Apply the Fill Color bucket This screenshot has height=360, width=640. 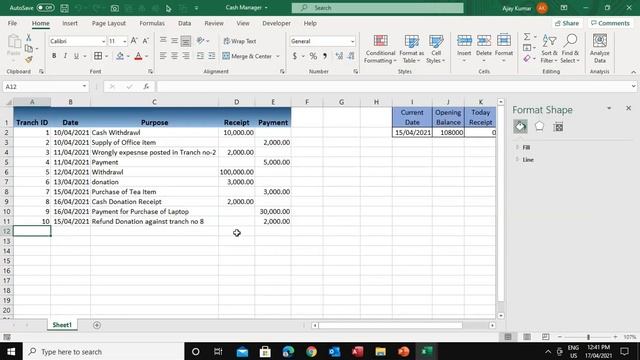(x=120, y=56)
